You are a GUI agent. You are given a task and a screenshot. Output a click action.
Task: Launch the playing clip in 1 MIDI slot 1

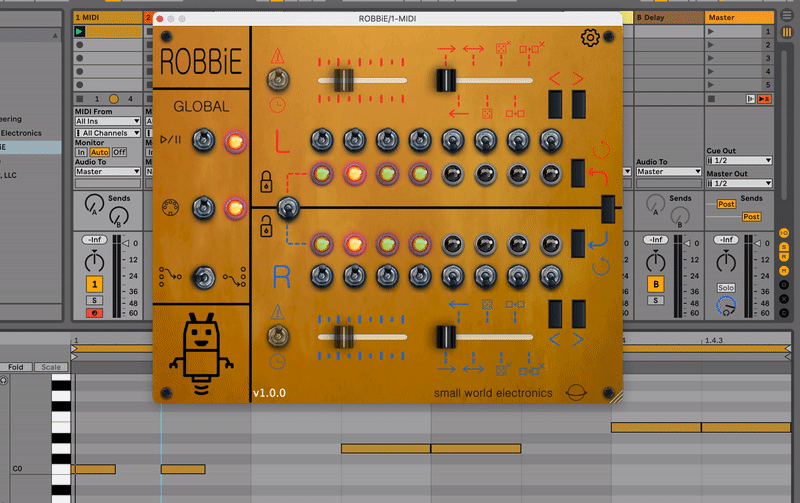80,32
